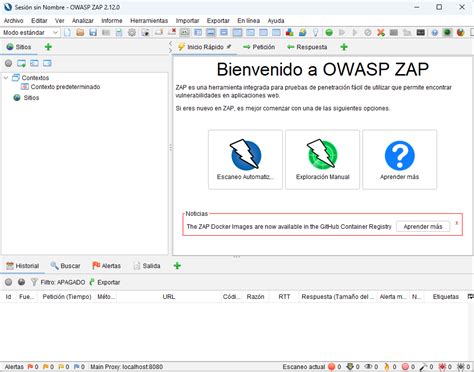
Task: Add bottom panel tab with green plus
Action: click(177, 266)
